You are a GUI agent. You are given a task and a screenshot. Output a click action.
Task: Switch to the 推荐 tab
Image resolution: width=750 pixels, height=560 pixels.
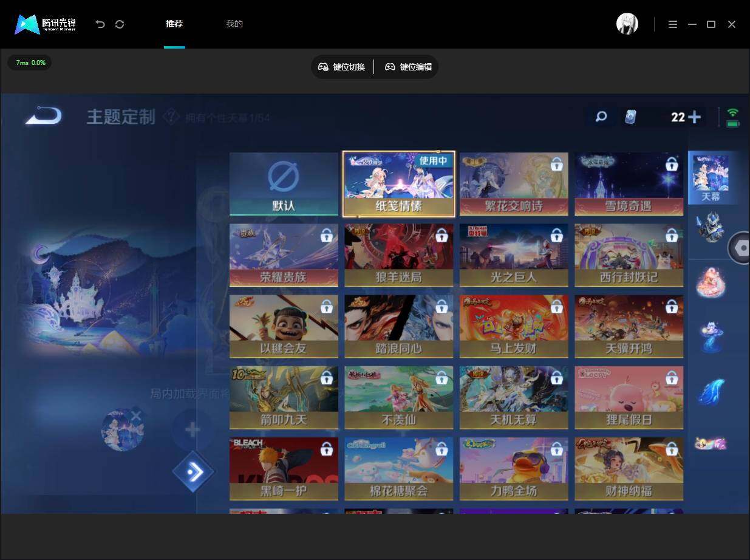(174, 24)
